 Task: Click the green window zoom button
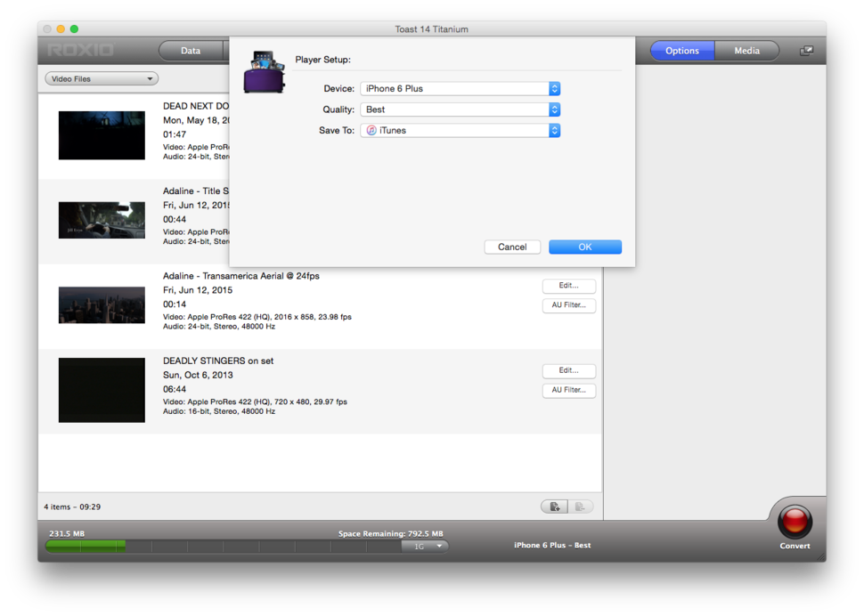point(75,29)
